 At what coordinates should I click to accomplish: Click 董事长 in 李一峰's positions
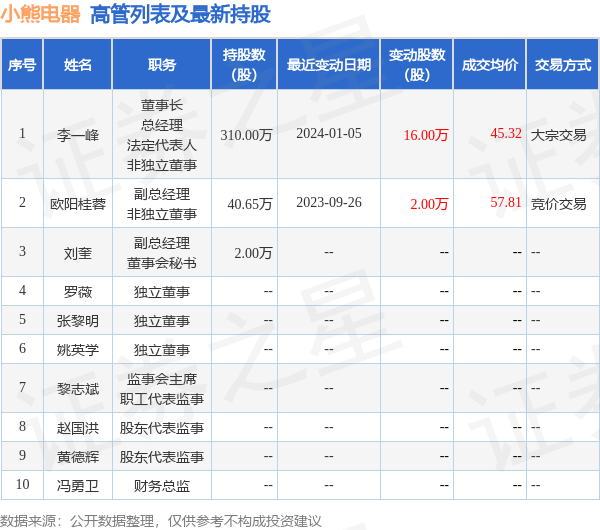[162, 105]
